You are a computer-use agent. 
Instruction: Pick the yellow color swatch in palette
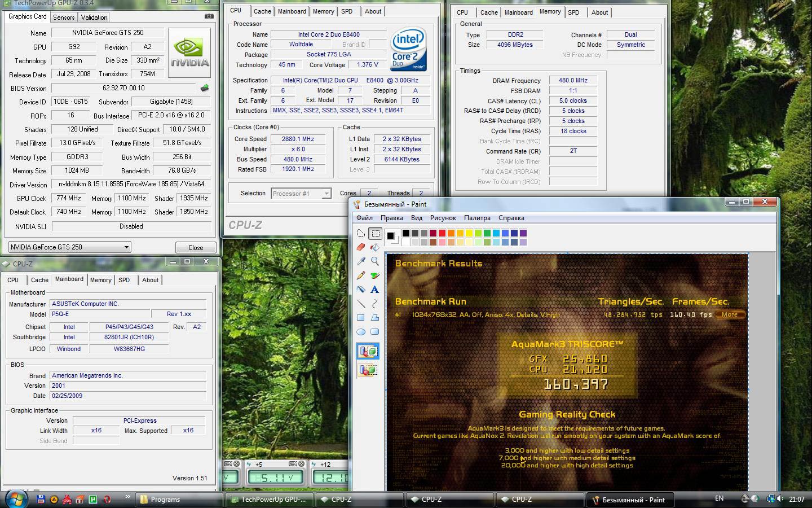tap(469, 233)
